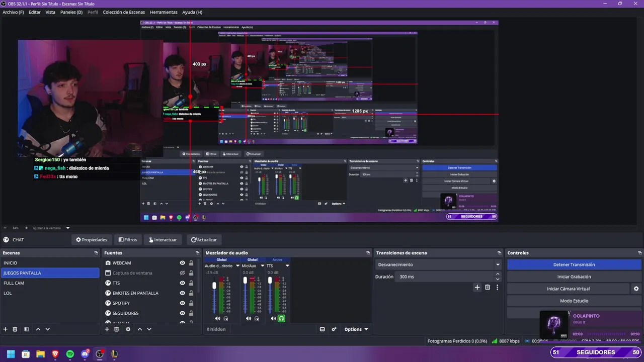This screenshot has height=362, width=644.
Task: Toggle monitoring icon on Audio d..ritorio channel
Action: point(226,318)
